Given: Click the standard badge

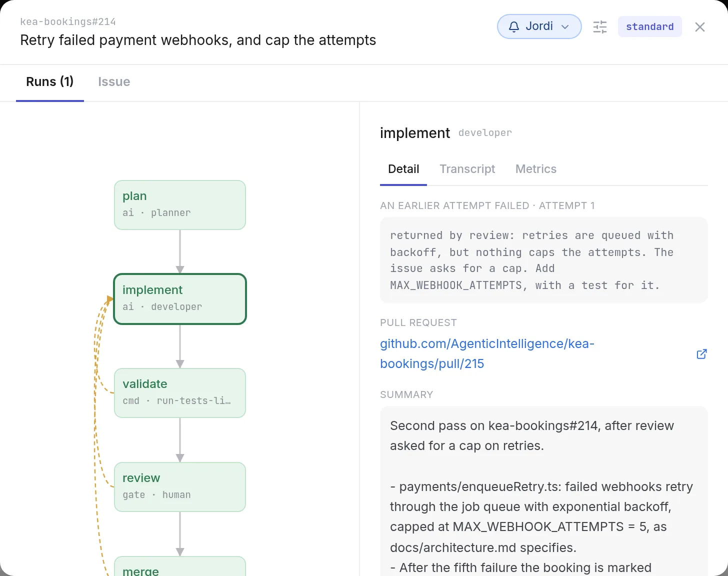Looking at the screenshot, I should tap(650, 27).
